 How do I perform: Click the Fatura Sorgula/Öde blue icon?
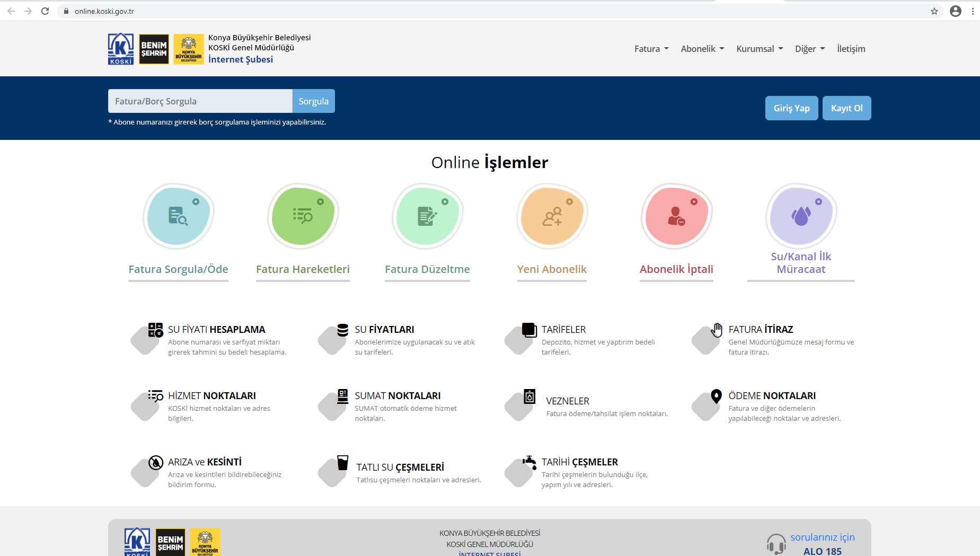tap(178, 216)
